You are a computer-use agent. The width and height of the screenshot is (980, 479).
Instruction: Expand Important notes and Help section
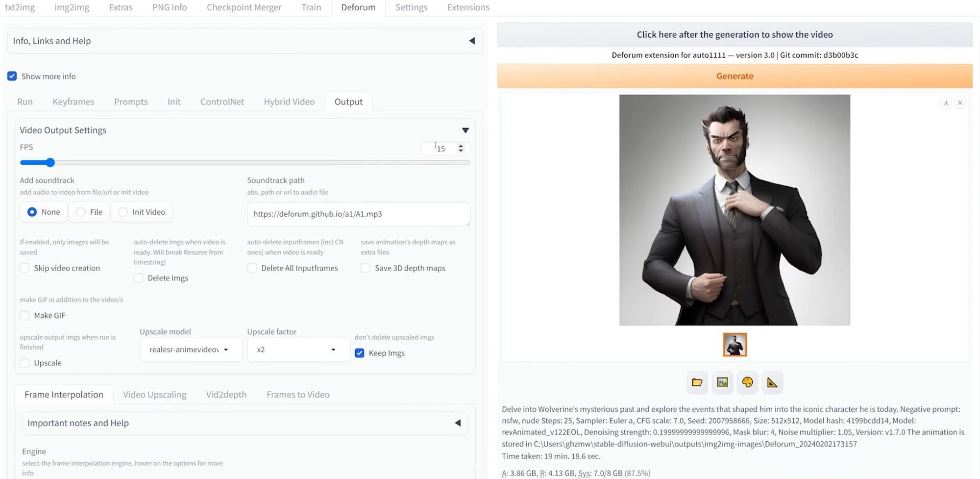(x=245, y=423)
